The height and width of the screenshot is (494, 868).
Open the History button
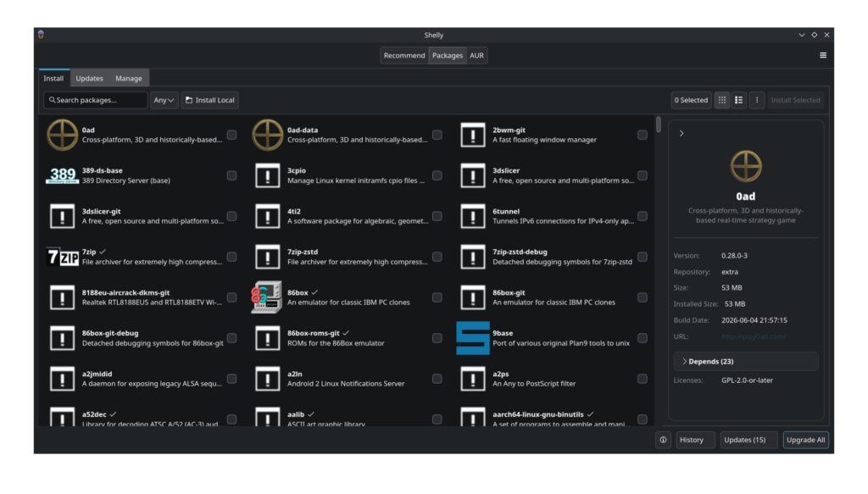tap(695, 440)
